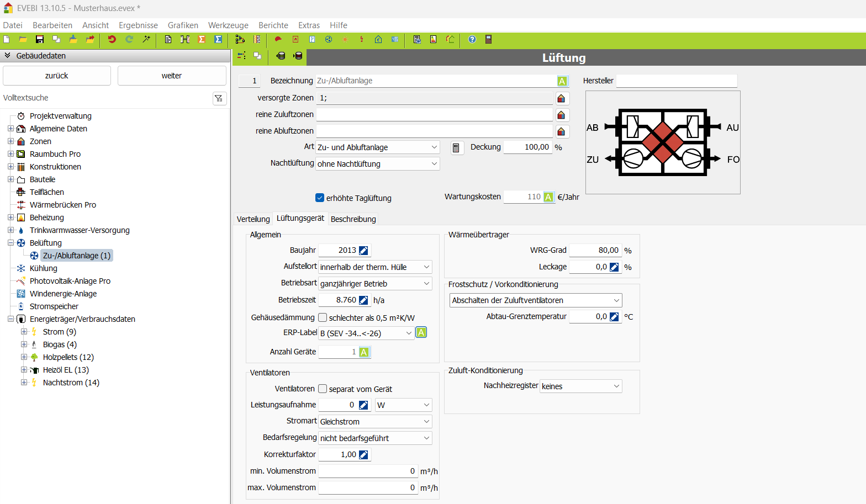Image resolution: width=866 pixels, height=504 pixels.
Task: Open the Werkzeuge menu
Action: tap(228, 25)
